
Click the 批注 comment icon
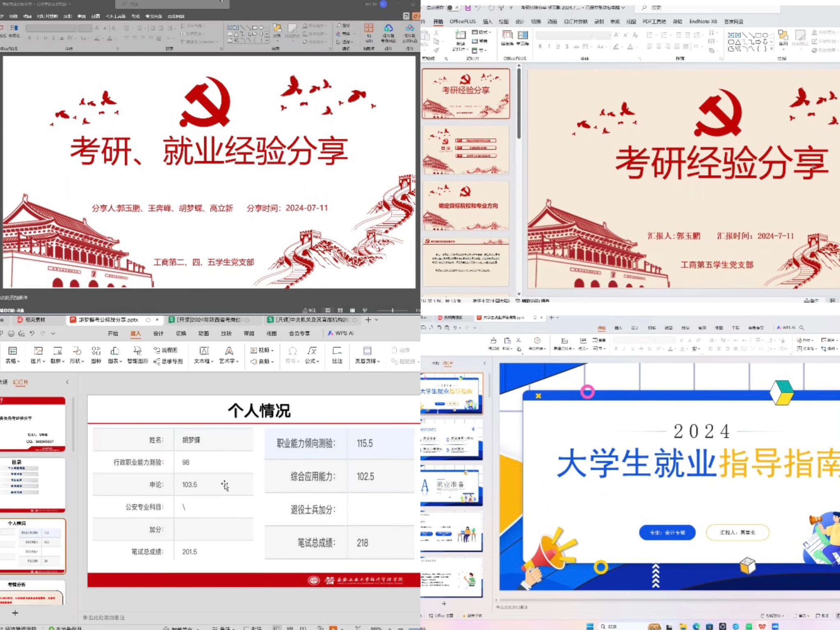[337, 352]
